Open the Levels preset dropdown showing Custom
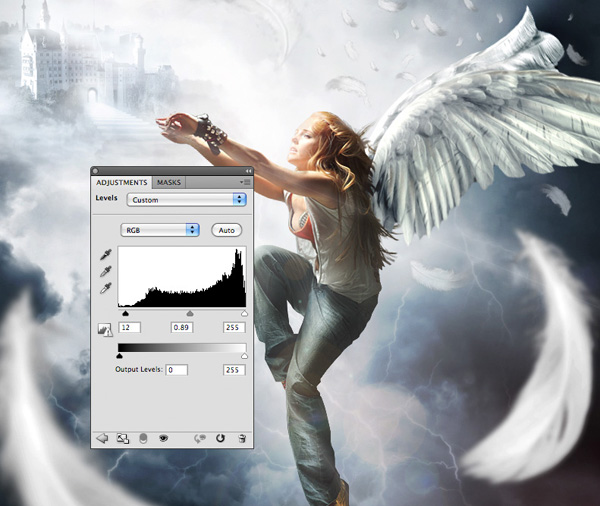This screenshot has width=600, height=506. click(x=185, y=200)
